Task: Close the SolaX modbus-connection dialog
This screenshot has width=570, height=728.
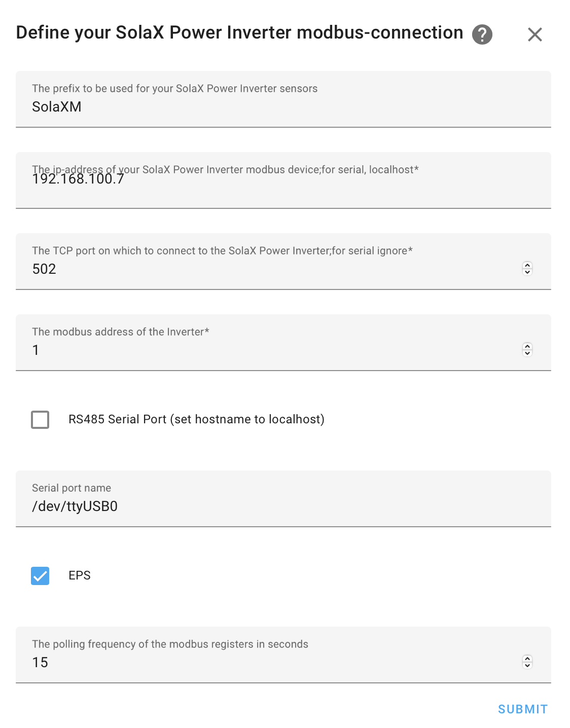Action: pos(535,34)
